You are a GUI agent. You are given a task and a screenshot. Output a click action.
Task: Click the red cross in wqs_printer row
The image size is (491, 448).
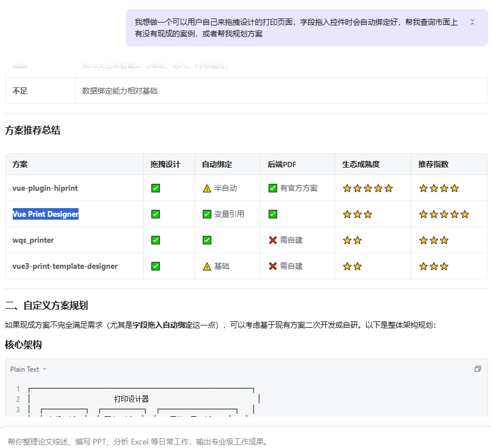273,240
